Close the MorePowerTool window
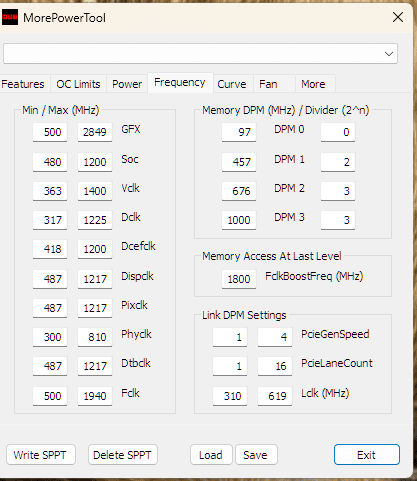This screenshot has width=417, height=481. coord(398,17)
